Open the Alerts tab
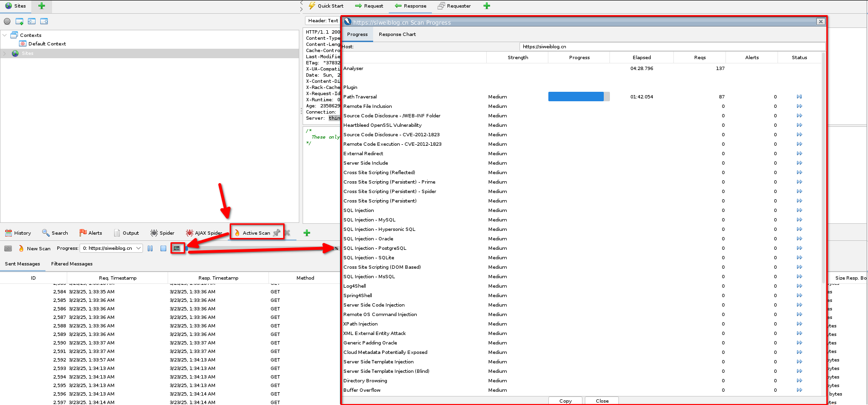This screenshot has height=405, width=868. 91,233
